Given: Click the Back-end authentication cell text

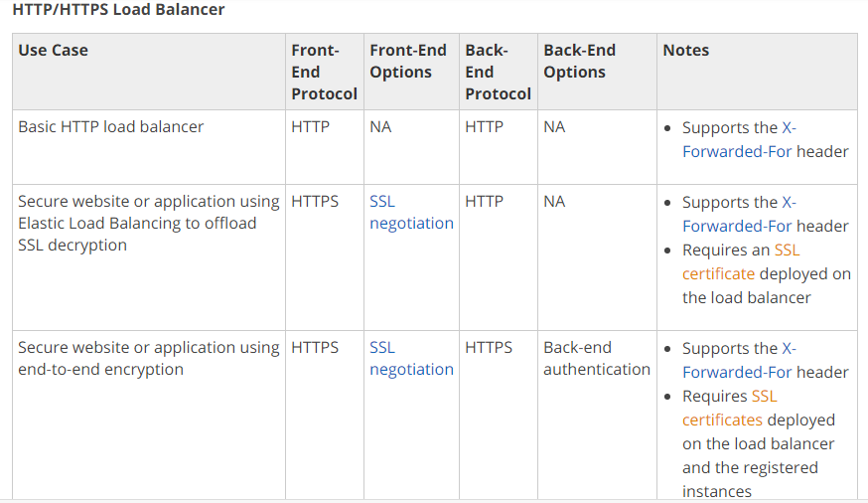Looking at the screenshot, I should point(597,359).
